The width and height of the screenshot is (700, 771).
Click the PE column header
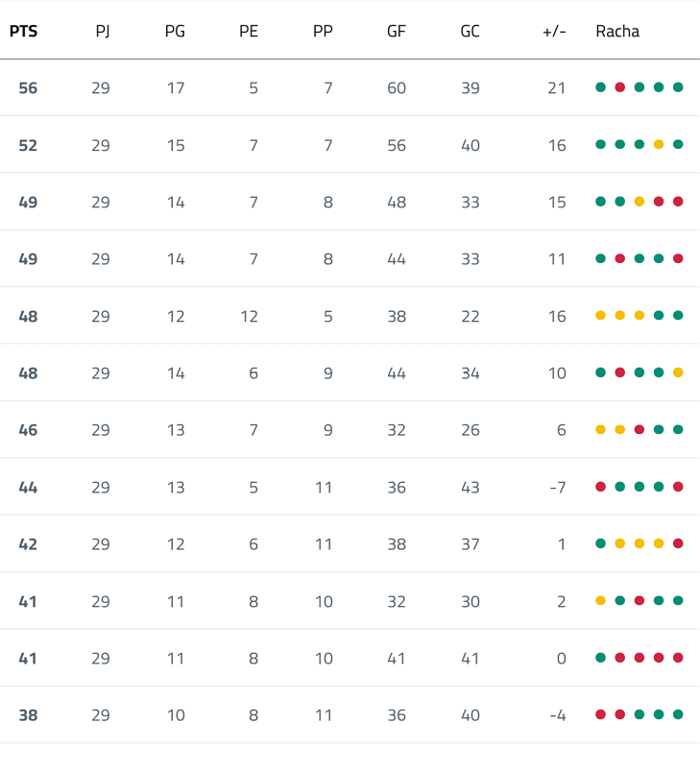click(x=249, y=31)
